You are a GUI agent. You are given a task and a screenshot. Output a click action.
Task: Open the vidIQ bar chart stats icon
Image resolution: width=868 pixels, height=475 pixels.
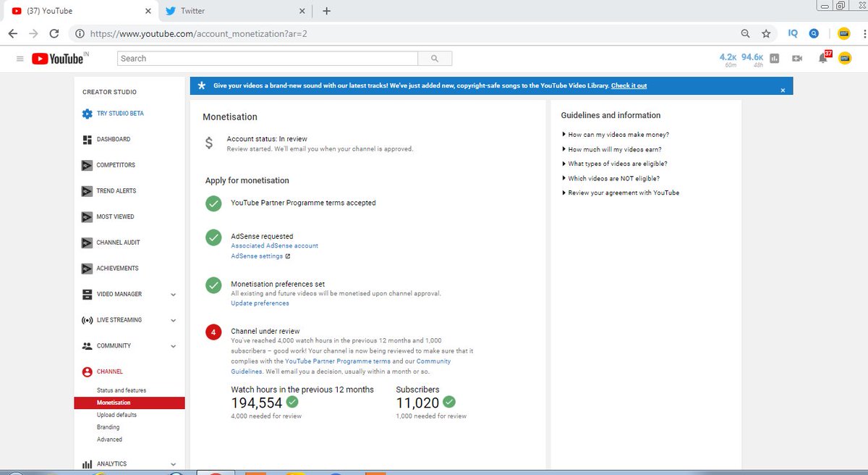(775, 59)
